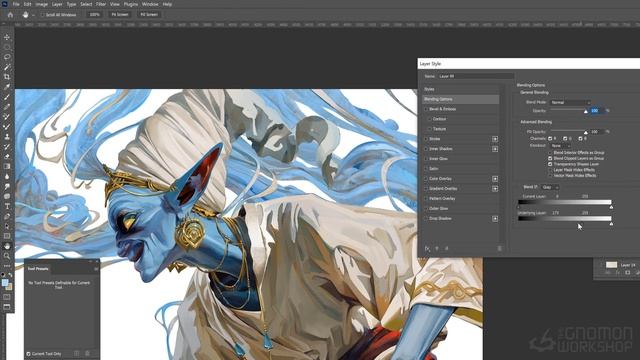The image size is (640, 360).
Task: Select the Clone Stamp tool
Action: tap(7, 137)
